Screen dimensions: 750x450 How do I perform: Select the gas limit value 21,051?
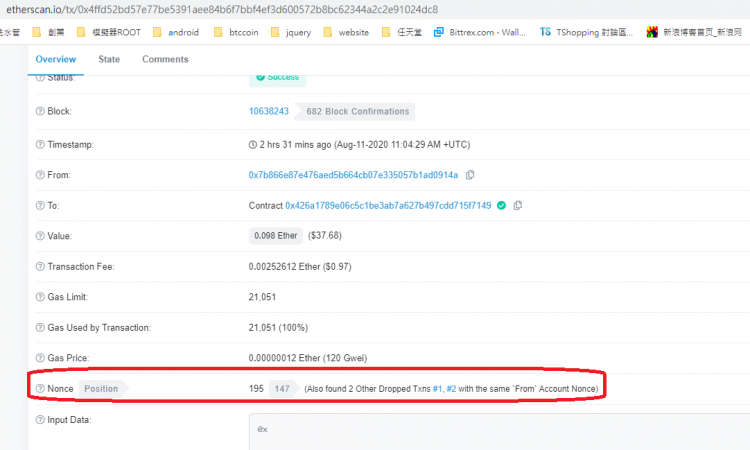262,297
